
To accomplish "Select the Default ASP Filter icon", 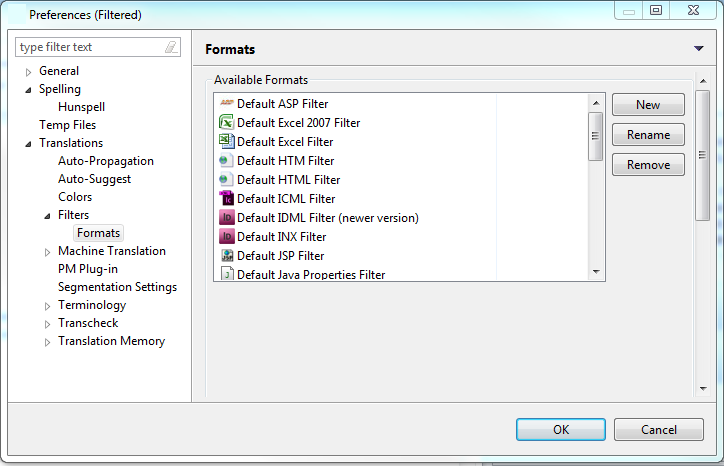I will tap(226, 103).
